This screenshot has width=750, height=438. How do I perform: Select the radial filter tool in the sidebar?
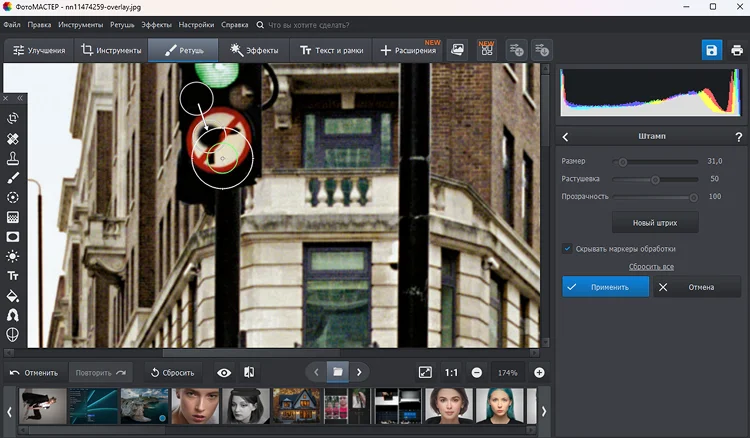click(13, 197)
